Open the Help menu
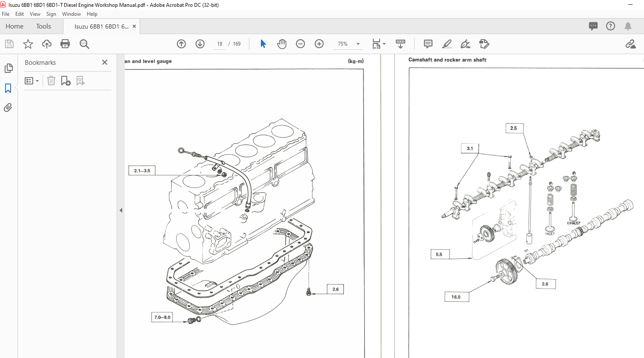 pyautogui.click(x=92, y=14)
